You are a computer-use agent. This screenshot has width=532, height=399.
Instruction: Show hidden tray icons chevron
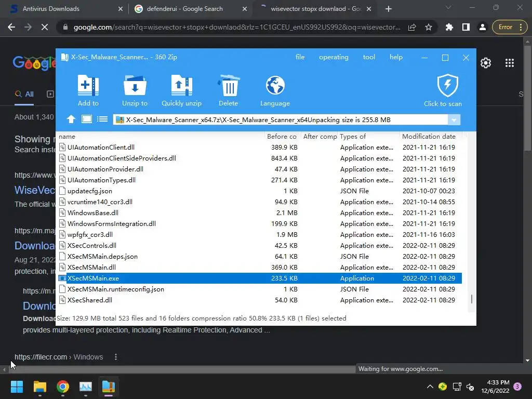coord(430,387)
